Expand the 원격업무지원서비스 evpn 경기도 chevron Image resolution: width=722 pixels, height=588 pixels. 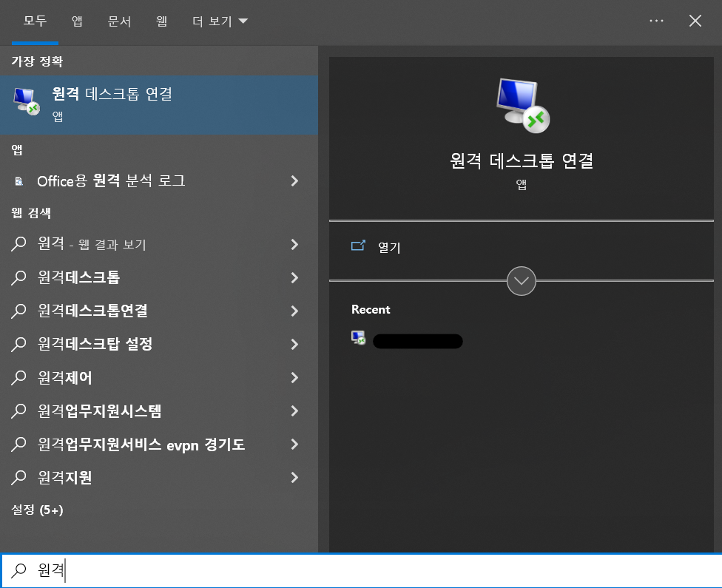[x=294, y=445]
